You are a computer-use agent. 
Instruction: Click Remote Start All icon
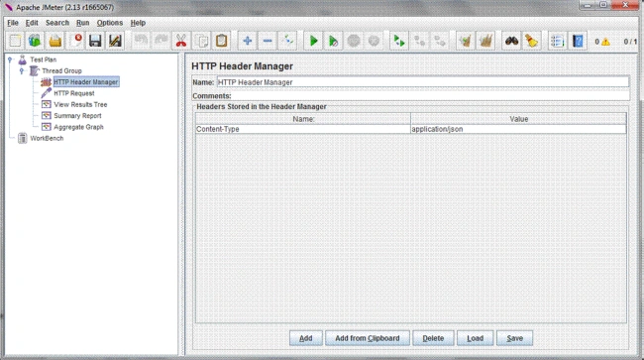[399, 41]
